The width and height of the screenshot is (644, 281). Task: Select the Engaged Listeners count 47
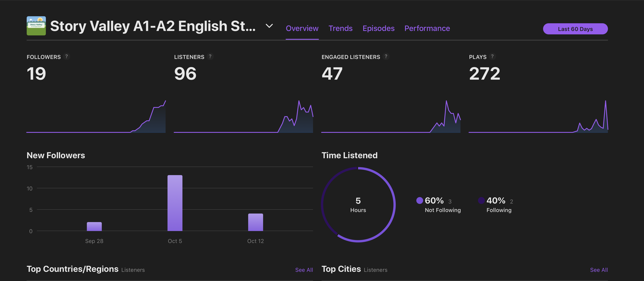[332, 74]
